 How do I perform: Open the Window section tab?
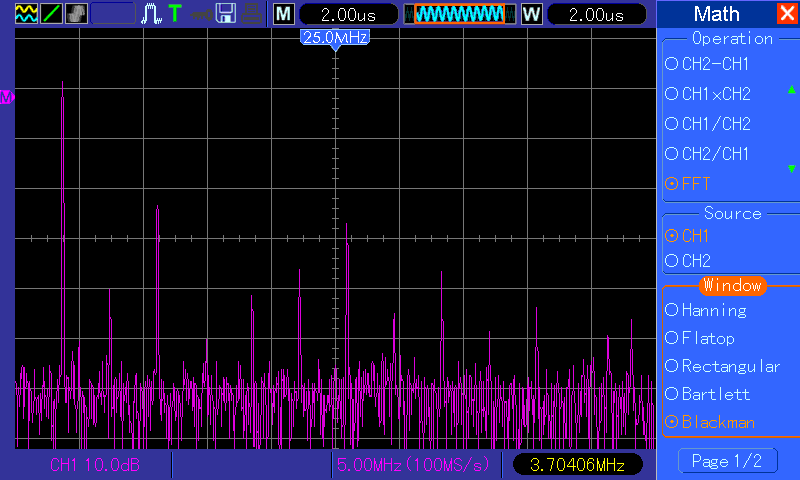pyautogui.click(x=732, y=285)
